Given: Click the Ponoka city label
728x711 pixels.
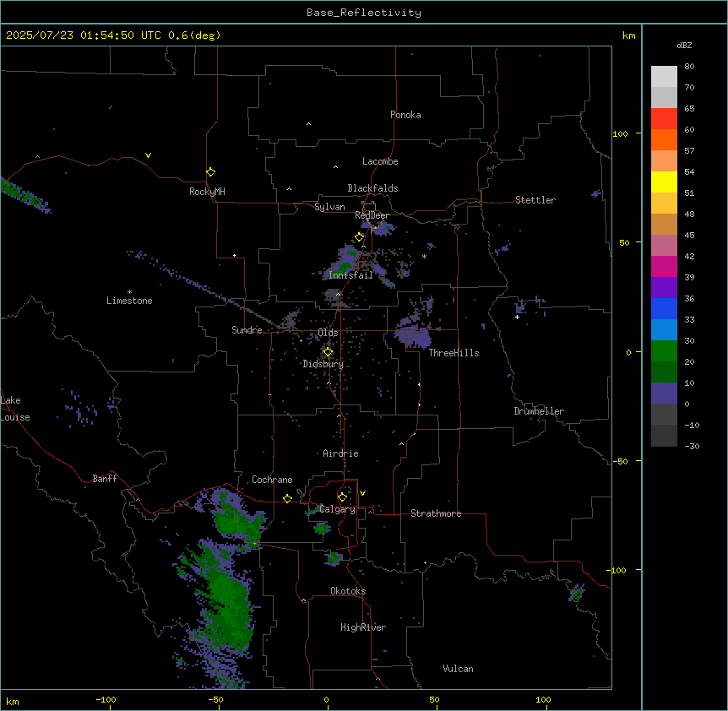Looking at the screenshot, I should coord(405,115).
